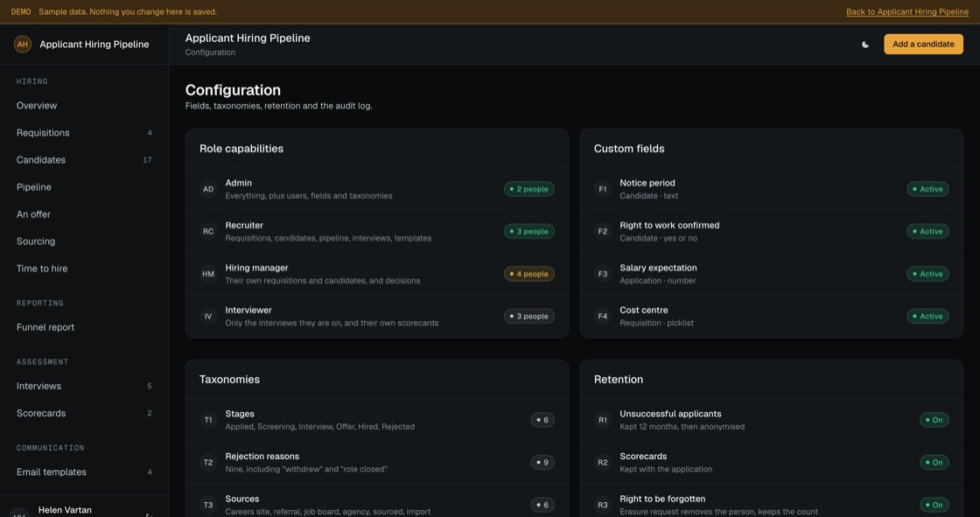Click the Active status on Salary expectation
Screen dimensions: 980x517
point(927,274)
